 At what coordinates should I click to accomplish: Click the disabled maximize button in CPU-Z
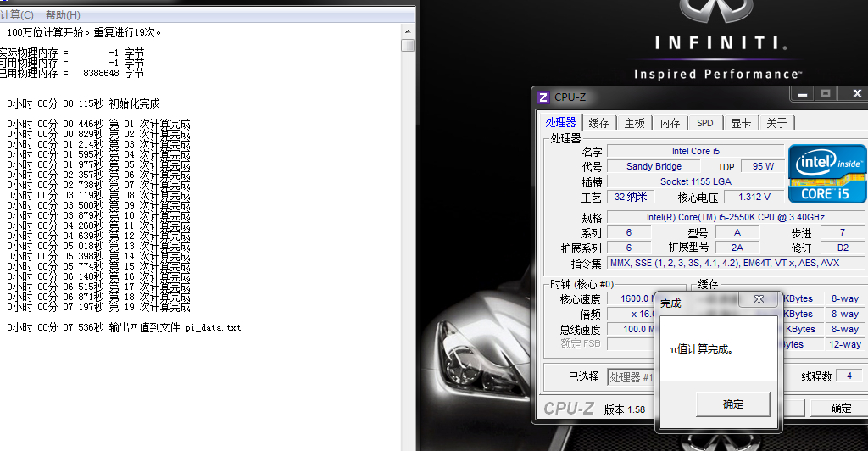pos(826,94)
